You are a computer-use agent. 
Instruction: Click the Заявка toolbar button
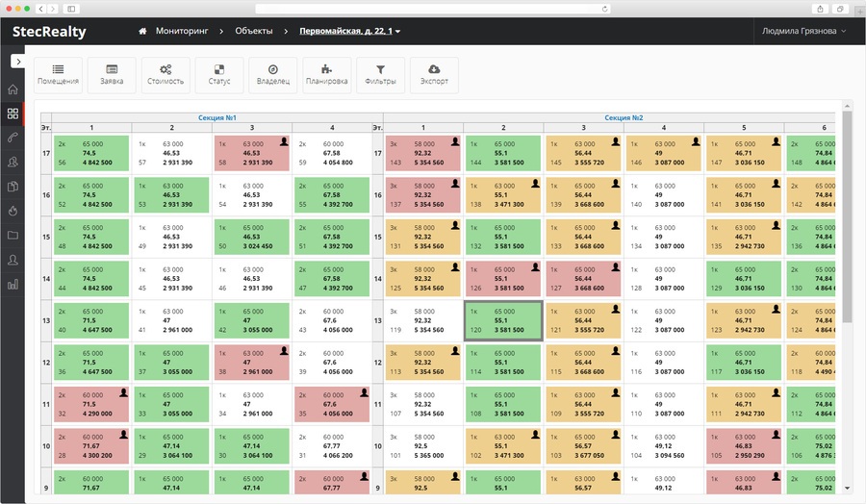112,75
